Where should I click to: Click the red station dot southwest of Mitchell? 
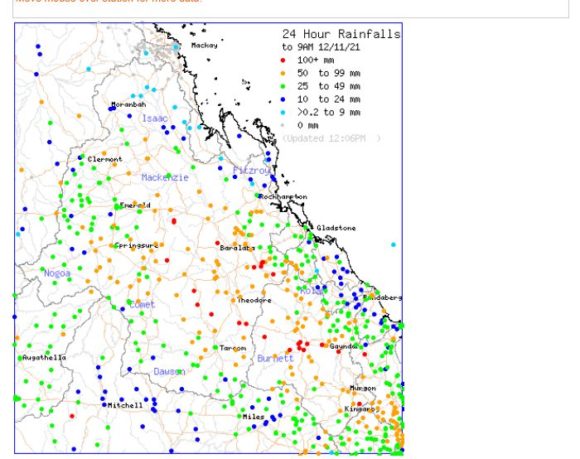point(72,416)
